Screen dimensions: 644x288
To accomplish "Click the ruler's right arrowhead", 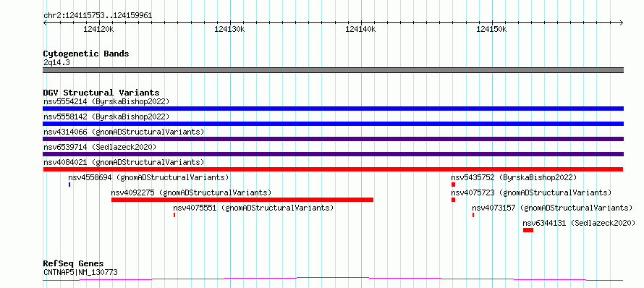I will [622, 22].
